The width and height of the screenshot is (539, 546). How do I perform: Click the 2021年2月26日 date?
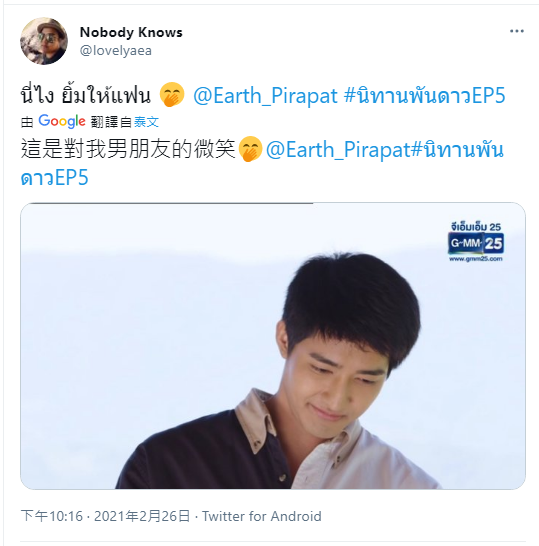(142, 516)
